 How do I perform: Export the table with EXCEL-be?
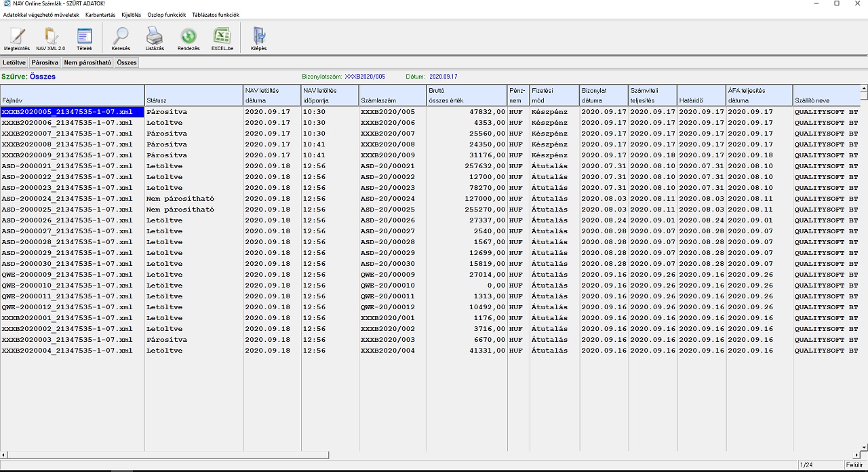coord(222,39)
